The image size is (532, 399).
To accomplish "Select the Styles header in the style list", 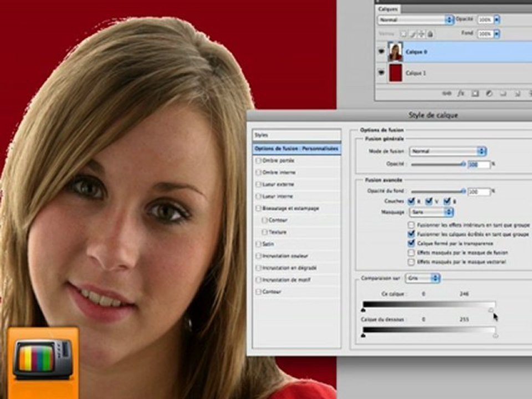I will 296,135.
